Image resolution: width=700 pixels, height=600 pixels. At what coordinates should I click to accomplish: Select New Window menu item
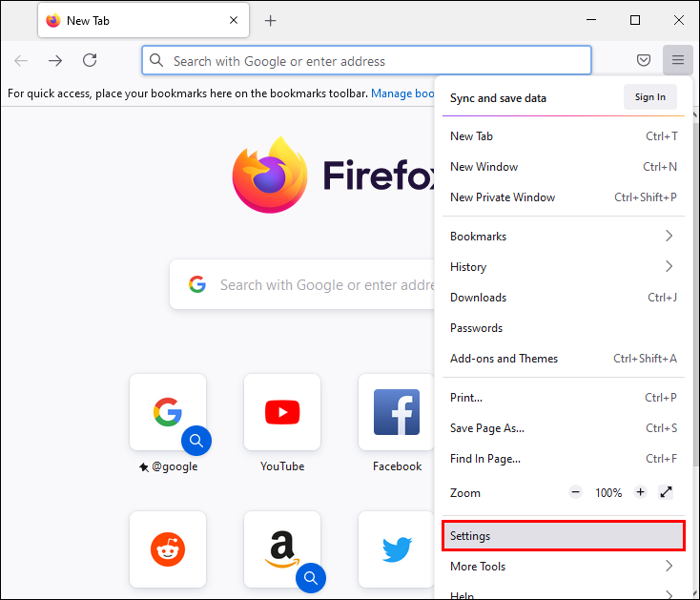[564, 167]
